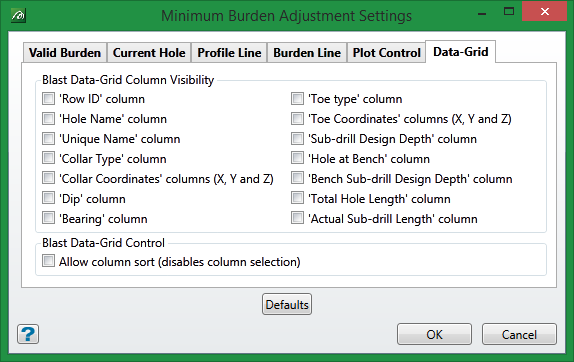Enable the 'Total Hole Length' column checkbox
Screen dimensions: 574x362
pos(297,198)
